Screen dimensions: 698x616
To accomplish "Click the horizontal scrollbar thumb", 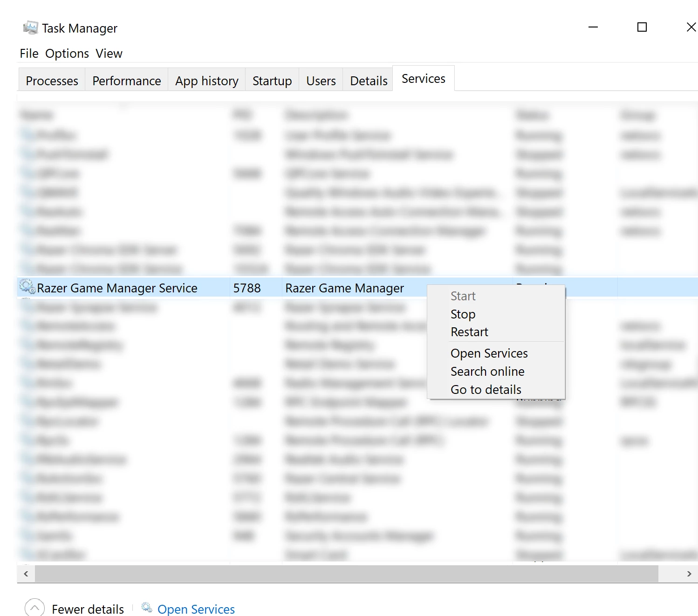I will pyautogui.click(x=347, y=574).
